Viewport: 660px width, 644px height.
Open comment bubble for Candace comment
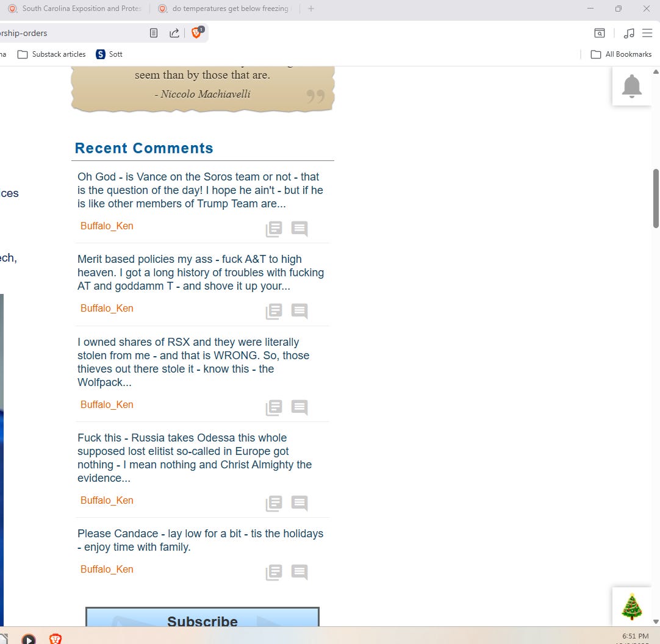300,573
